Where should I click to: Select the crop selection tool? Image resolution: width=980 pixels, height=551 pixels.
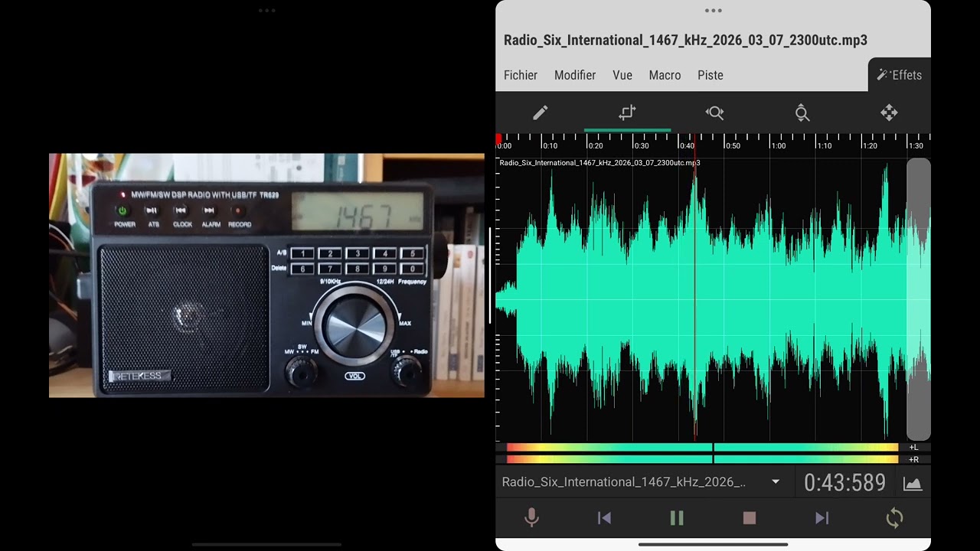point(627,113)
